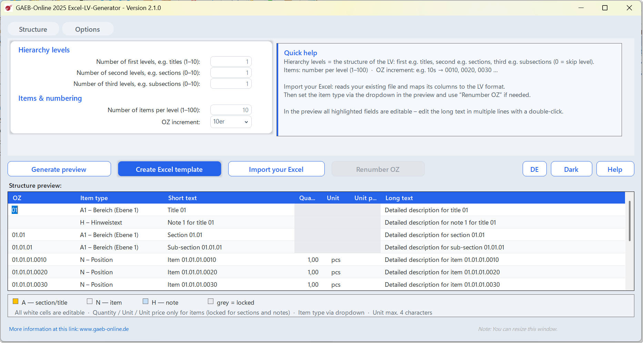The image size is (644, 344).
Task: Click the blue H note legend swatch
Action: click(145, 301)
